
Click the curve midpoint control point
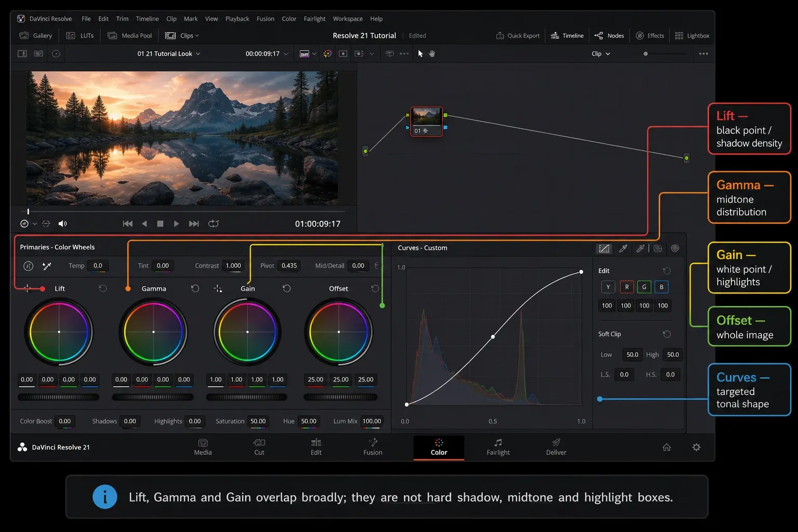[493, 337]
